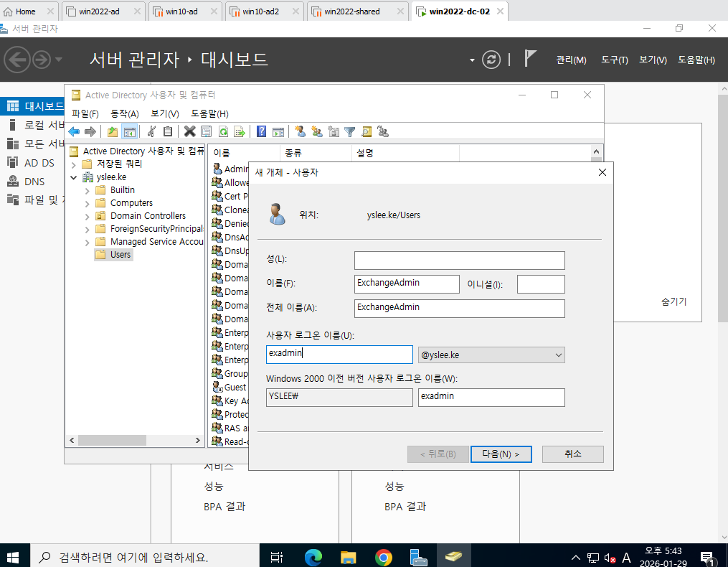Open the 보기(V) menu in AD window
The image size is (728, 567).
[165, 114]
